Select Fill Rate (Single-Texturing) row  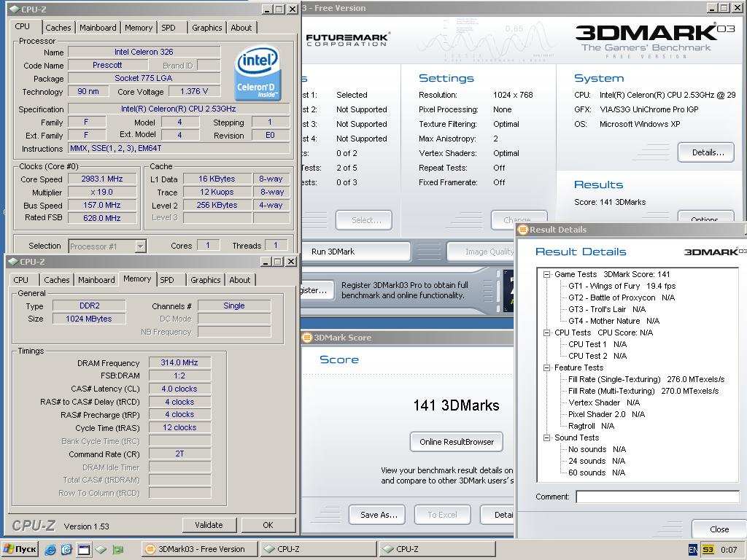point(646,379)
